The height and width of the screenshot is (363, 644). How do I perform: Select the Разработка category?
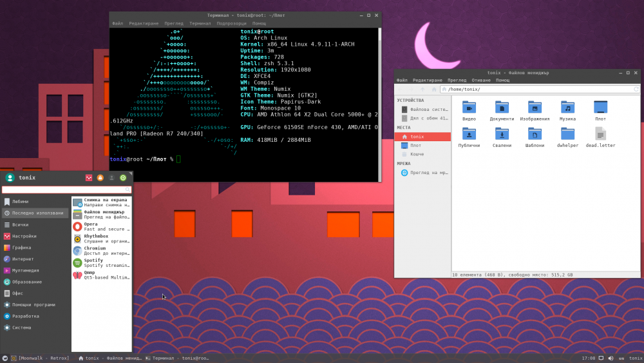point(35,316)
